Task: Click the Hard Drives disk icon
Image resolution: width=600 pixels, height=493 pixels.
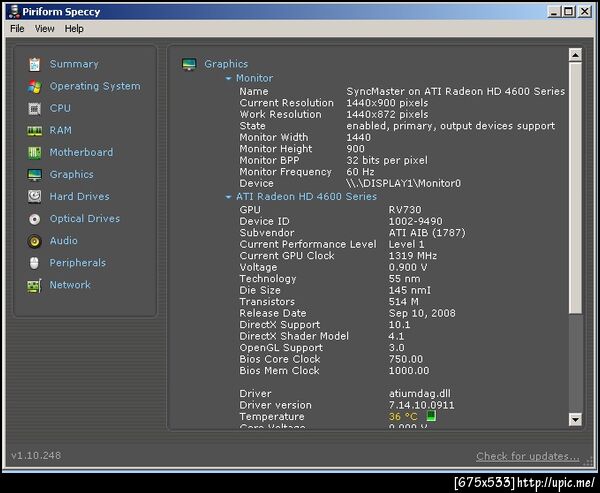Action: [34, 197]
